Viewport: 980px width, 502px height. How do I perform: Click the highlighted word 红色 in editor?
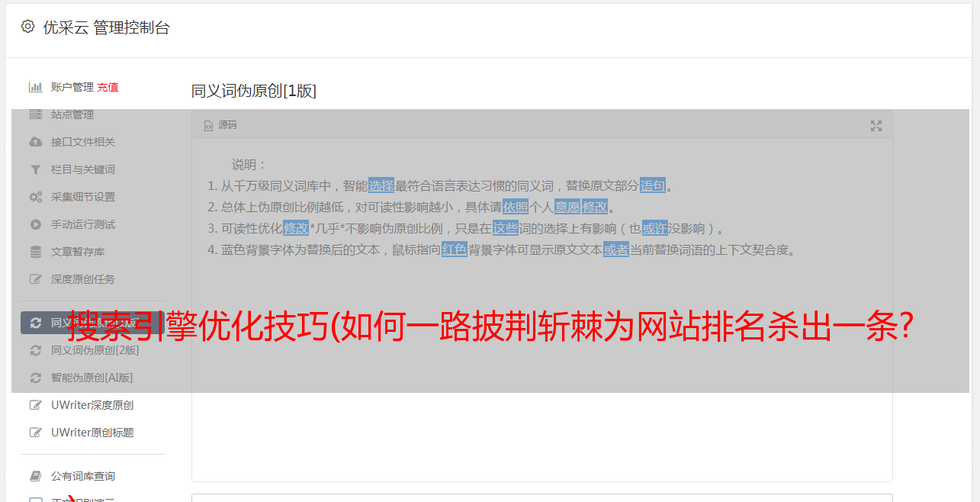pyautogui.click(x=455, y=249)
